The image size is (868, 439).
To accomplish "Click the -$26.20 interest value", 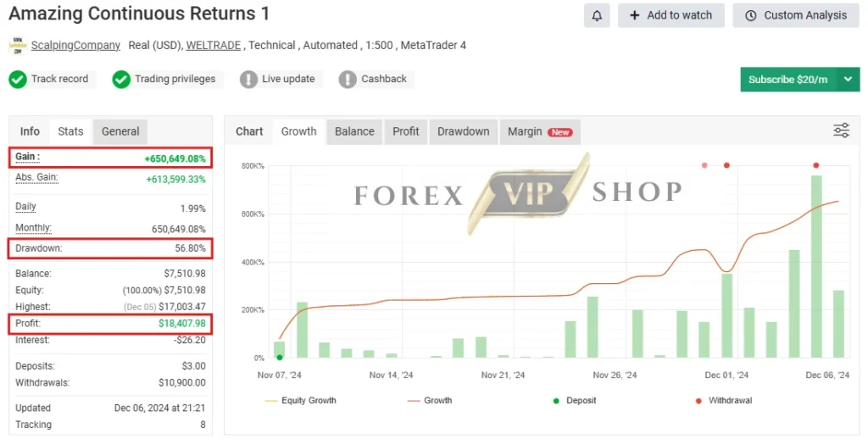I will click(x=189, y=340).
